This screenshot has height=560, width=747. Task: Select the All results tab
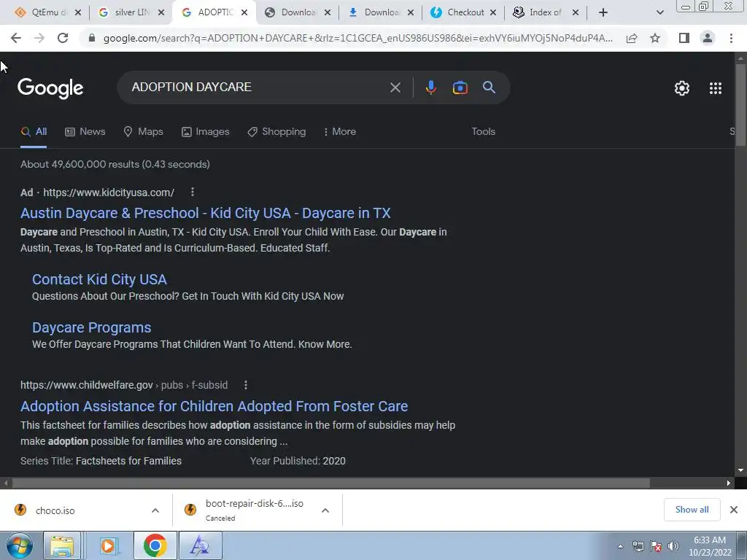point(34,132)
